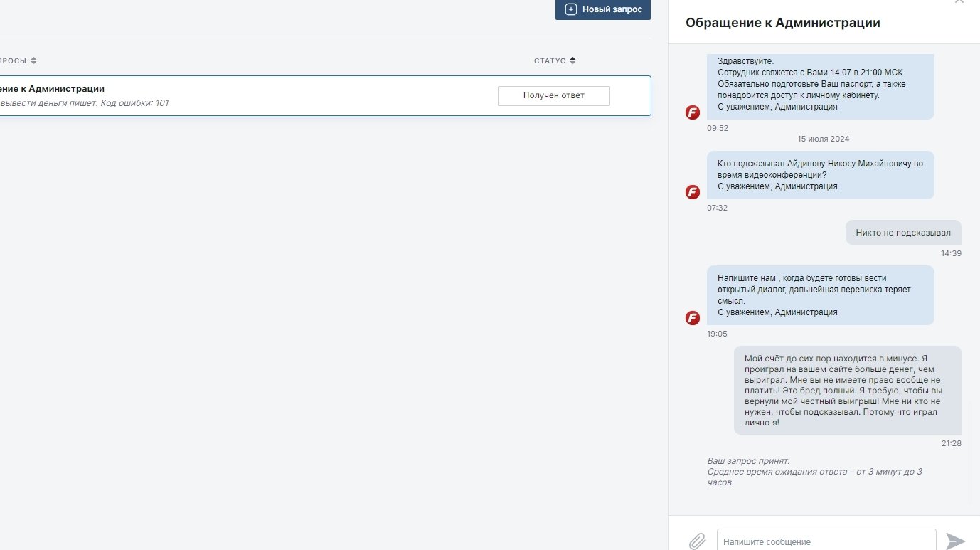Click the admin avatar beside the 07:32 message

(x=693, y=192)
